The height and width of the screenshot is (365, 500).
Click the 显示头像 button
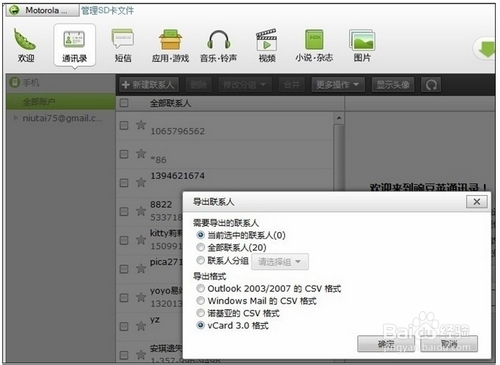[x=393, y=85]
